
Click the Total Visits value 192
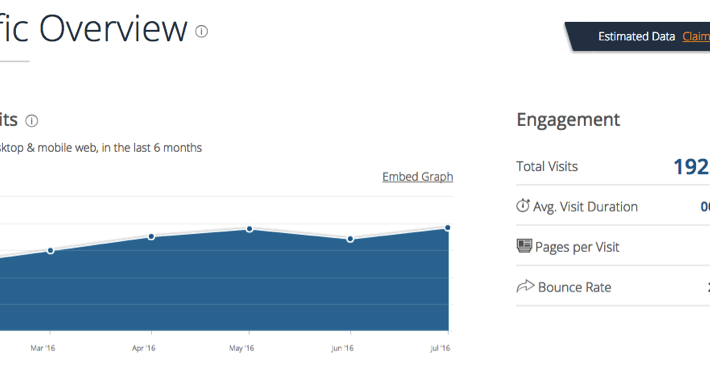691,167
